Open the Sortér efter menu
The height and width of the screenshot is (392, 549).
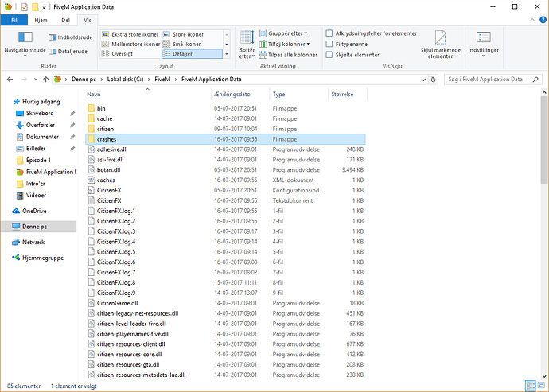[247, 45]
